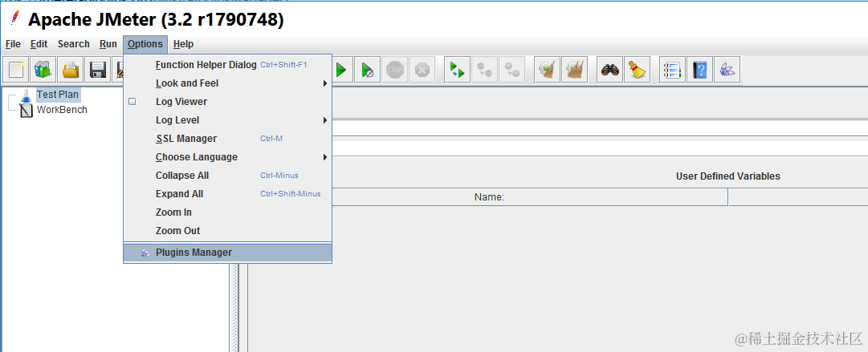Screen dimensions: 868x352
Task: Click the New test plan toolbar icon
Action: [16, 70]
